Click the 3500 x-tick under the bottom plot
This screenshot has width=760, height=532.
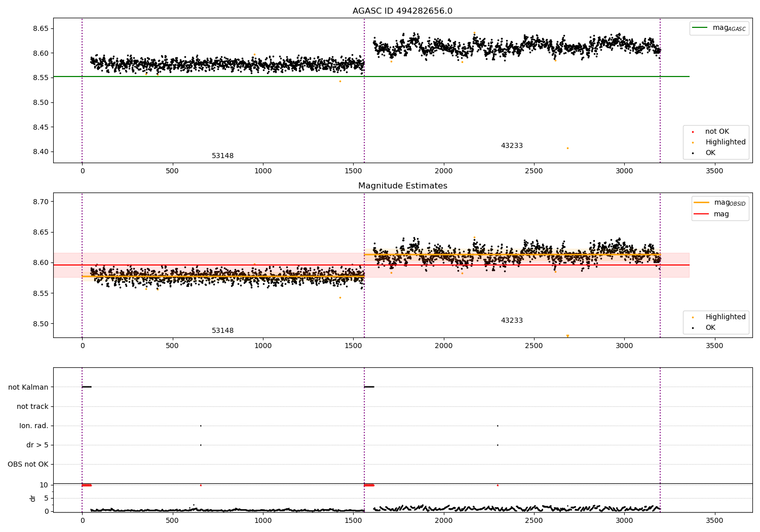(714, 521)
